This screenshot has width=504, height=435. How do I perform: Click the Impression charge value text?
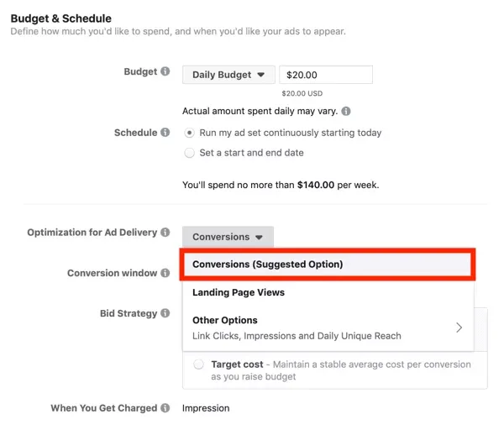[206, 408]
